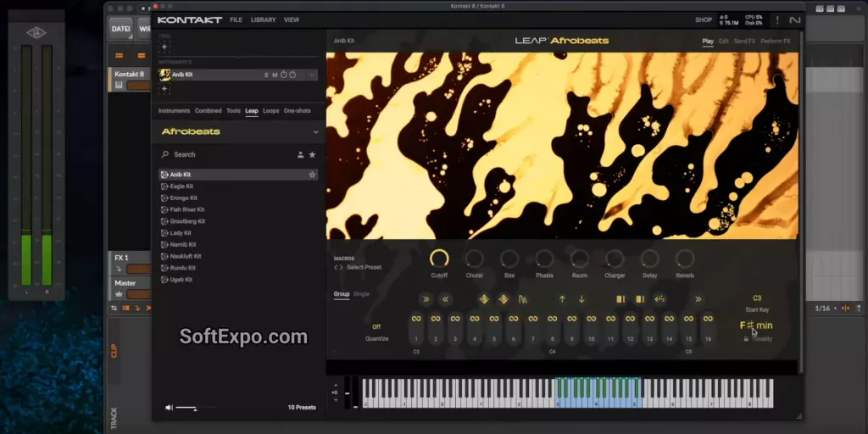
Task: Click the Reverb macro knob
Action: click(x=685, y=259)
